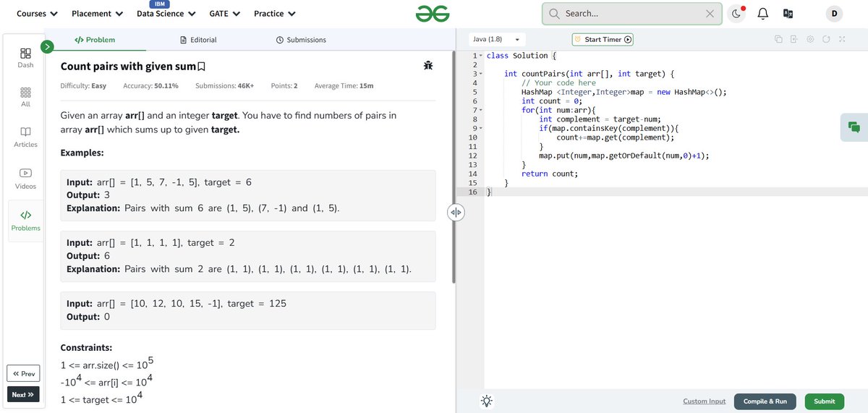Toggle the editor hint lightbulb icon

point(488,401)
